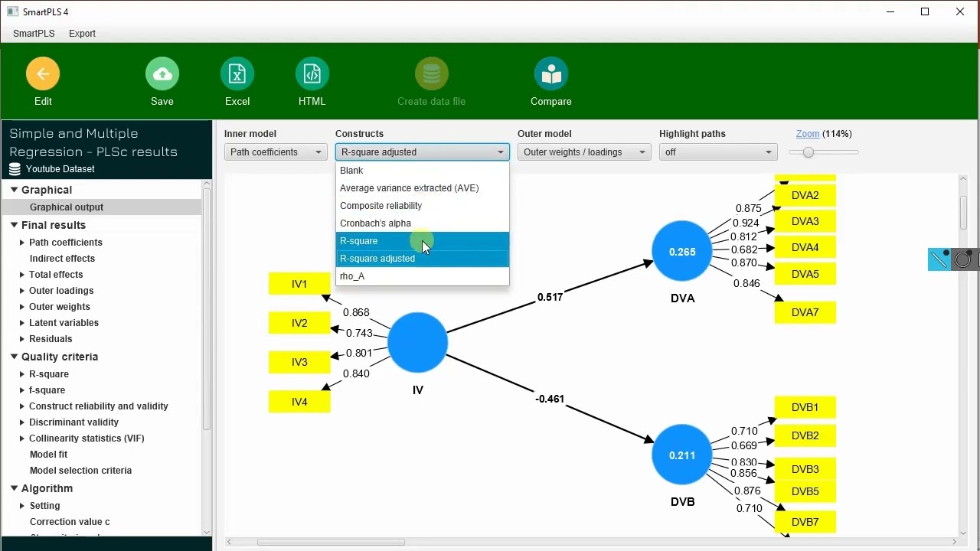Collapse the Algorithm section

click(x=14, y=488)
